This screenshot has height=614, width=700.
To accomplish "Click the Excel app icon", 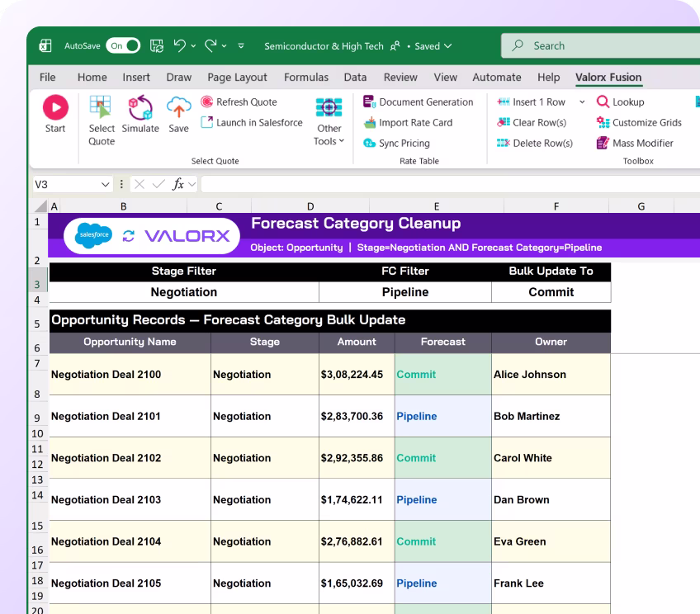I will pyautogui.click(x=45, y=45).
